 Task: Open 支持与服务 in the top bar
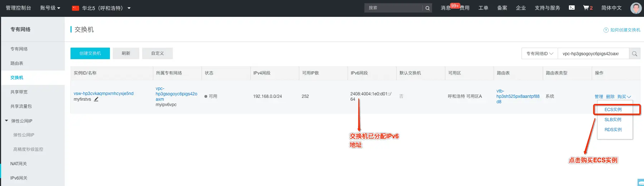(x=547, y=8)
